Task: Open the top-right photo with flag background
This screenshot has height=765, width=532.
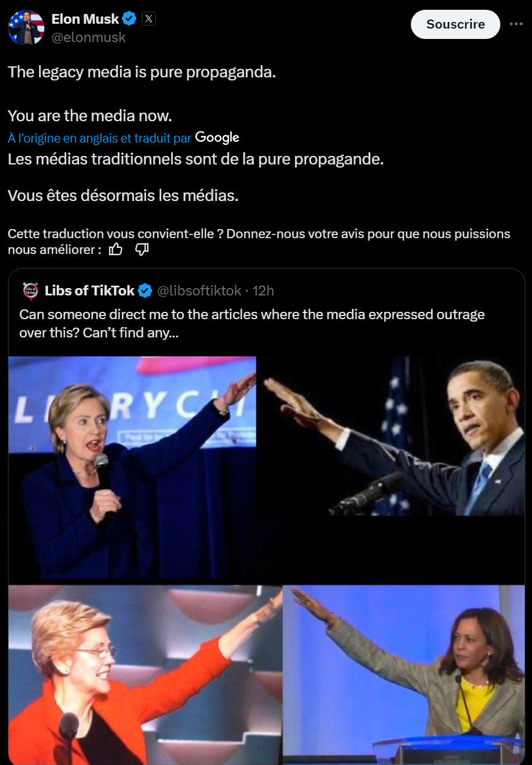Action: click(391, 436)
